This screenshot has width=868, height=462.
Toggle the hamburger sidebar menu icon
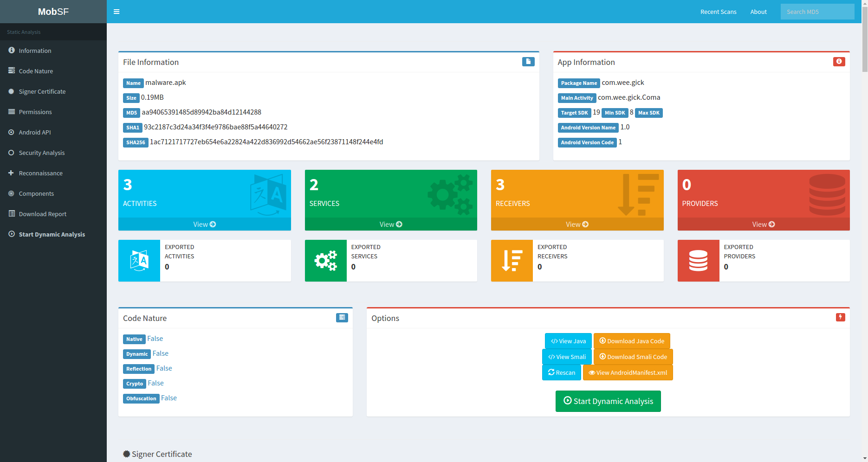tap(117, 12)
